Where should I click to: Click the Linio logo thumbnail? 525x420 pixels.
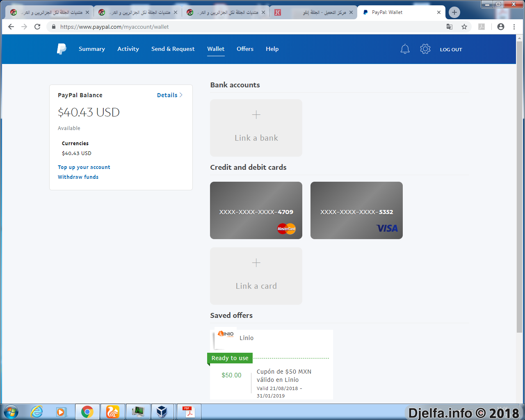(226, 338)
